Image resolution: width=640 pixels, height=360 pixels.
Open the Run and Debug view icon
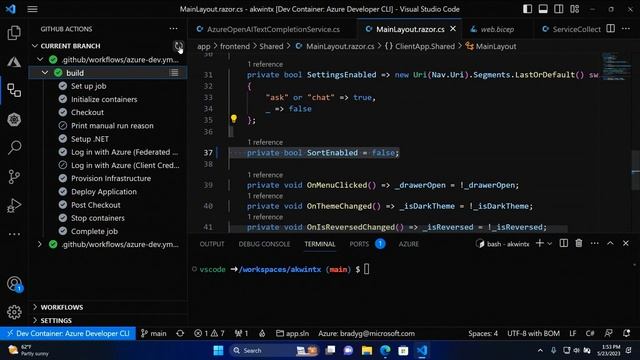[14, 205]
